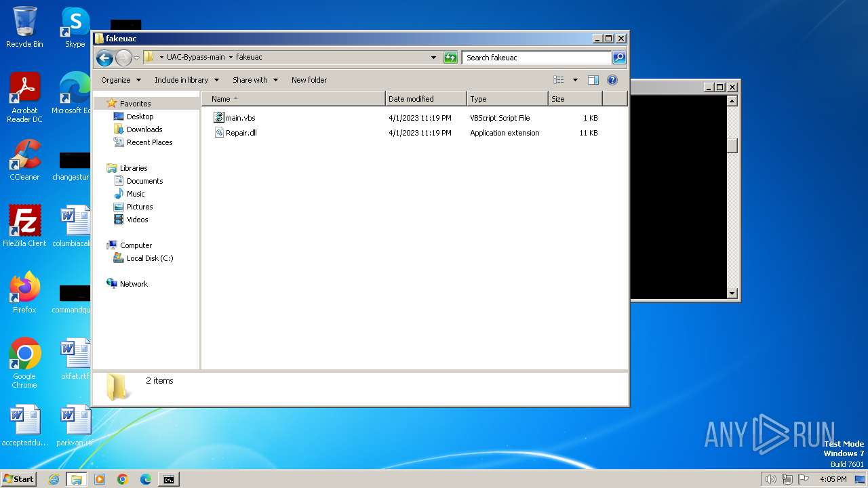The image size is (868, 488).
Task: Open the Share with menu
Action: pyautogui.click(x=255, y=80)
